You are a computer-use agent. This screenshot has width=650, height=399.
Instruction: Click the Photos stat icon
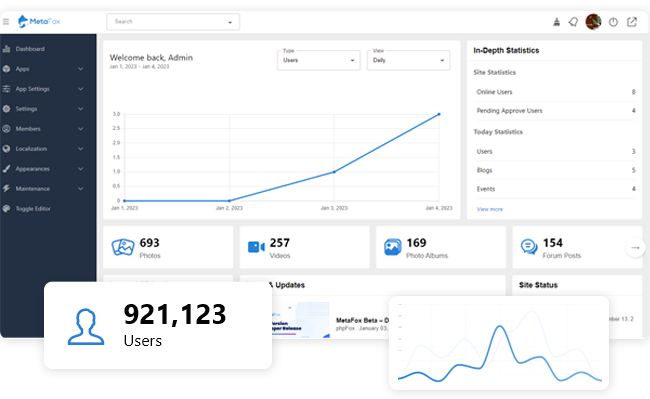[x=123, y=247]
